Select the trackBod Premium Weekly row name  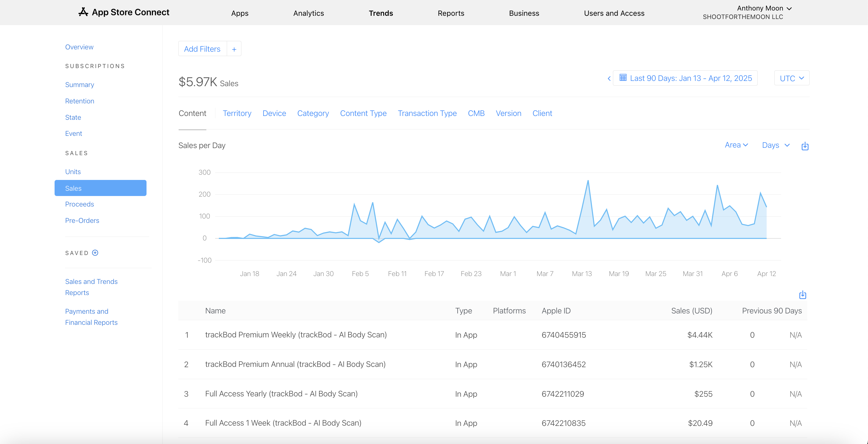coord(296,335)
